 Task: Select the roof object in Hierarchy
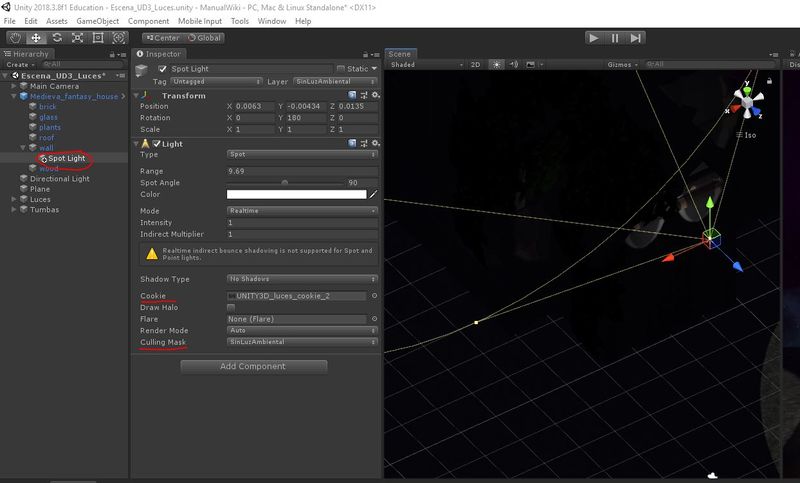tap(46, 138)
